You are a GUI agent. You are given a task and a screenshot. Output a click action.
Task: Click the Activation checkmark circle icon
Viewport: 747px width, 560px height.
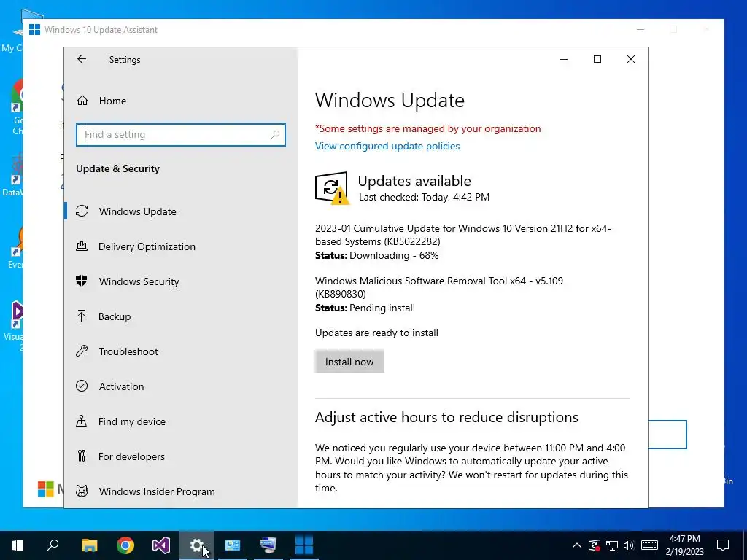point(82,386)
